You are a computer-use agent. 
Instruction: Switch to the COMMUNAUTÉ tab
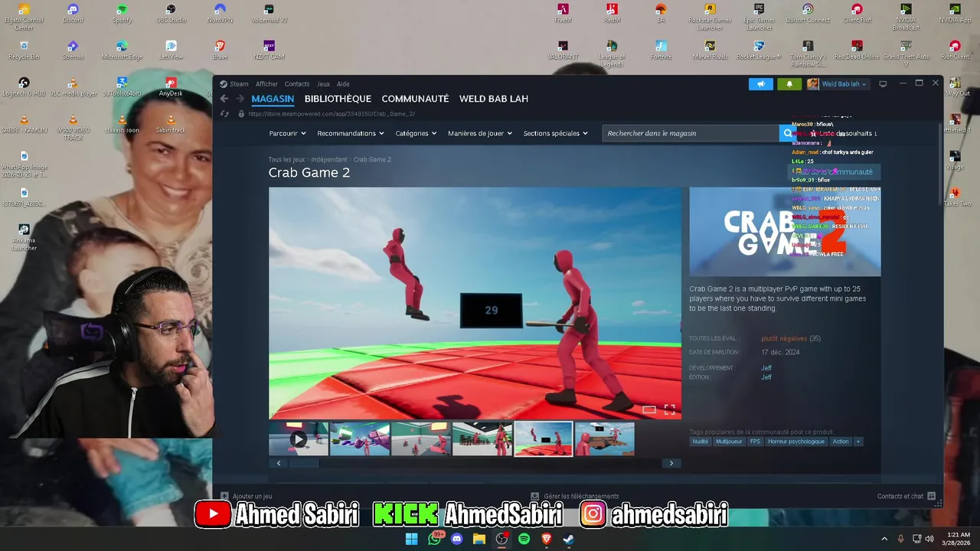click(x=415, y=99)
